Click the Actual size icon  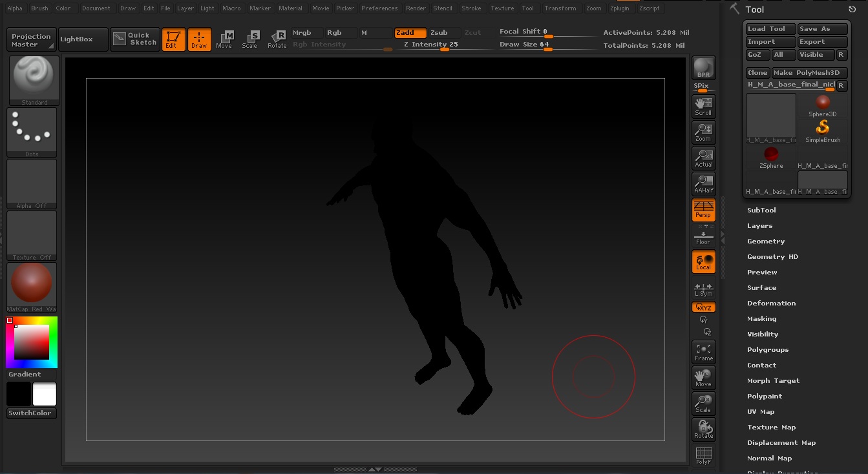point(703,158)
